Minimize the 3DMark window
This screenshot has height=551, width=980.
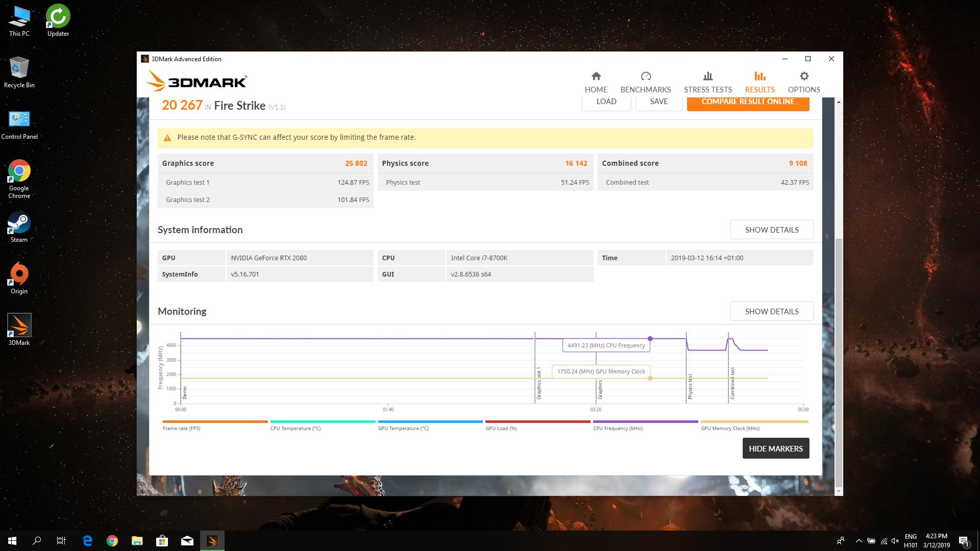point(785,59)
